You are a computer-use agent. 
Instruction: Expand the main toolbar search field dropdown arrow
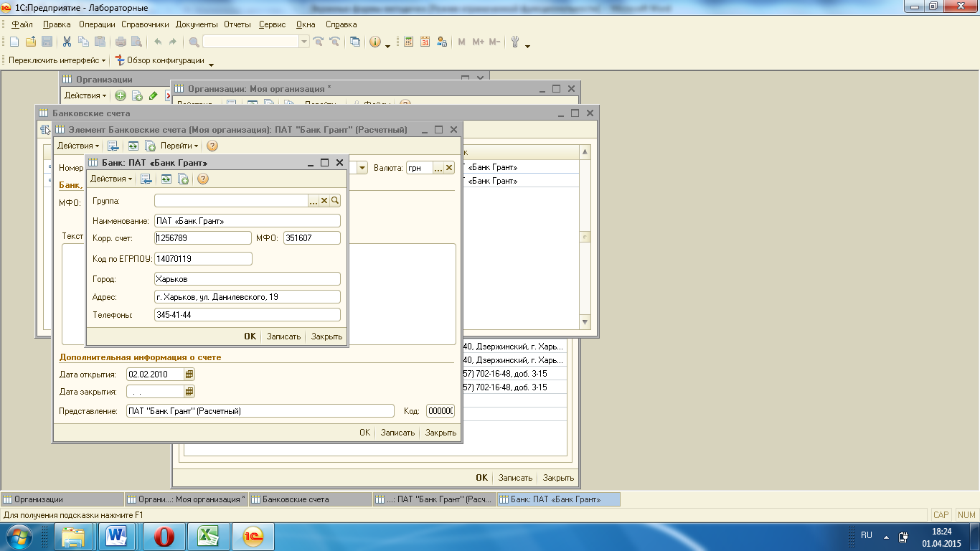click(x=305, y=42)
